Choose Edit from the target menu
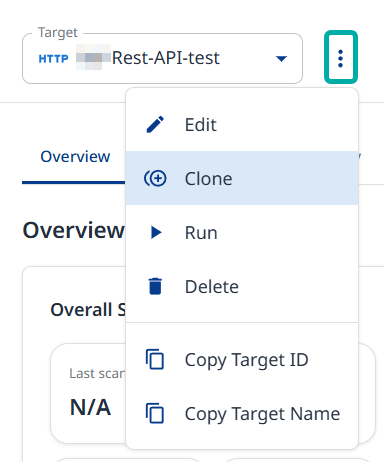The height and width of the screenshot is (462, 384). [242, 125]
